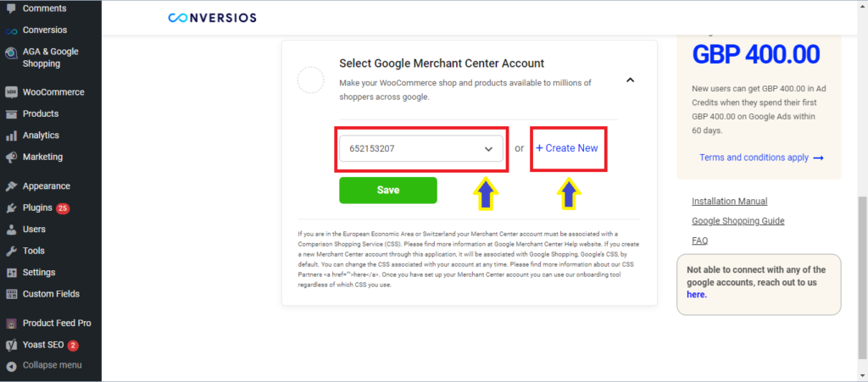Image resolution: width=868 pixels, height=382 pixels.
Task: Click the Comments sidebar icon
Action: (11, 8)
